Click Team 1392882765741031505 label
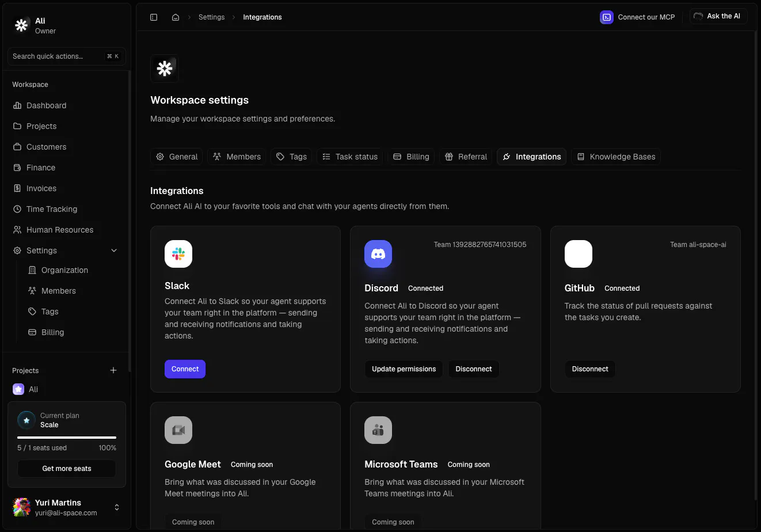The height and width of the screenshot is (532, 761). 480,245
